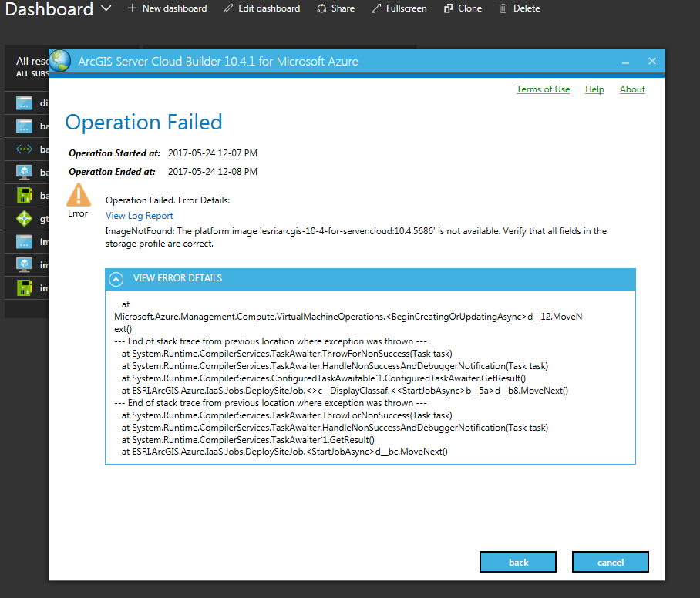Click 'Operation Failed. Error Details:' text
This screenshot has height=598, width=700.
[x=168, y=200]
